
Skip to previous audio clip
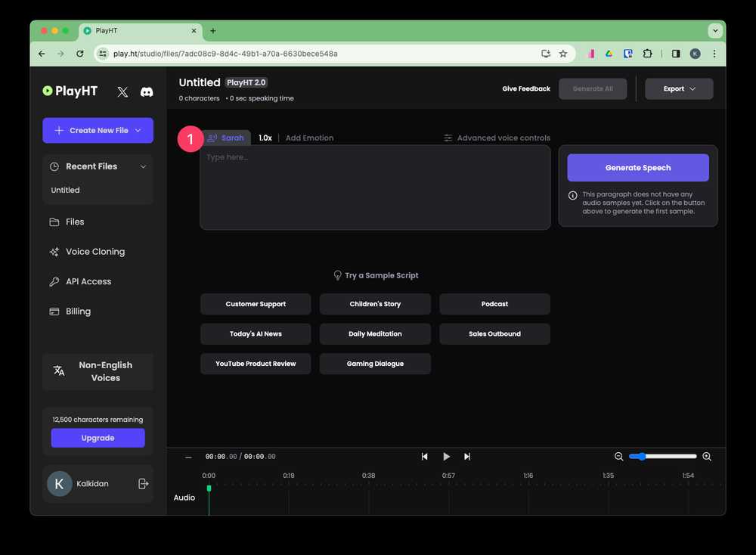tap(424, 456)
